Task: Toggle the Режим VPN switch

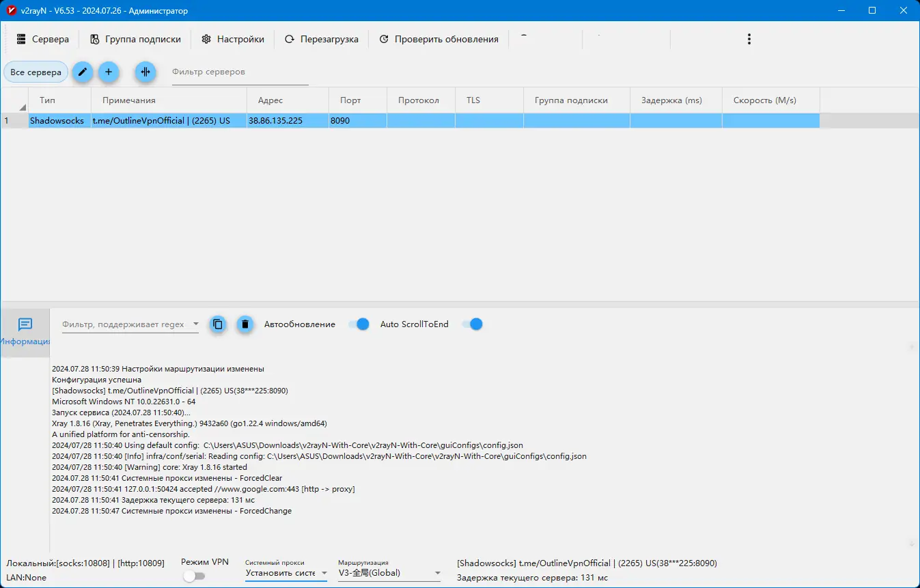Action: (194, 576)
